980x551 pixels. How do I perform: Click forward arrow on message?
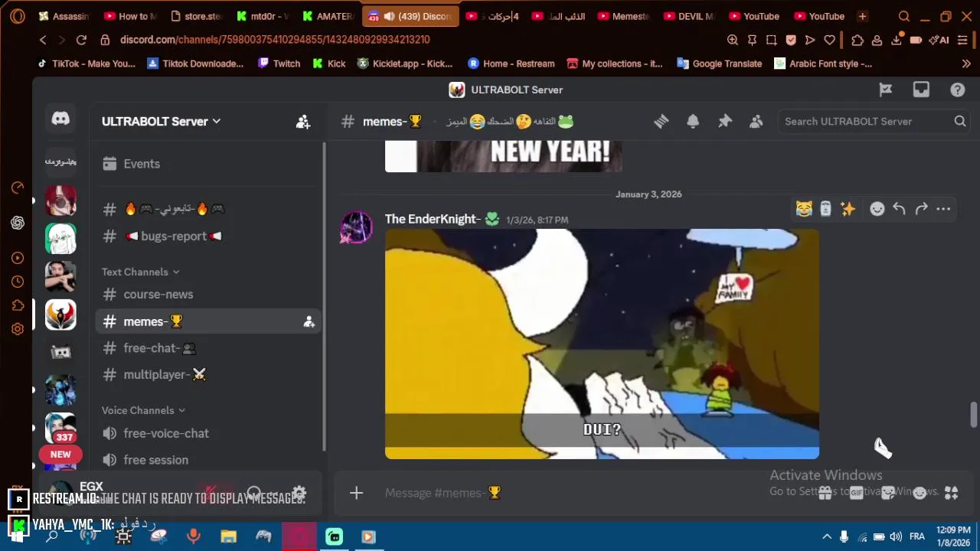pyautogui.click(x=921, y=209)
